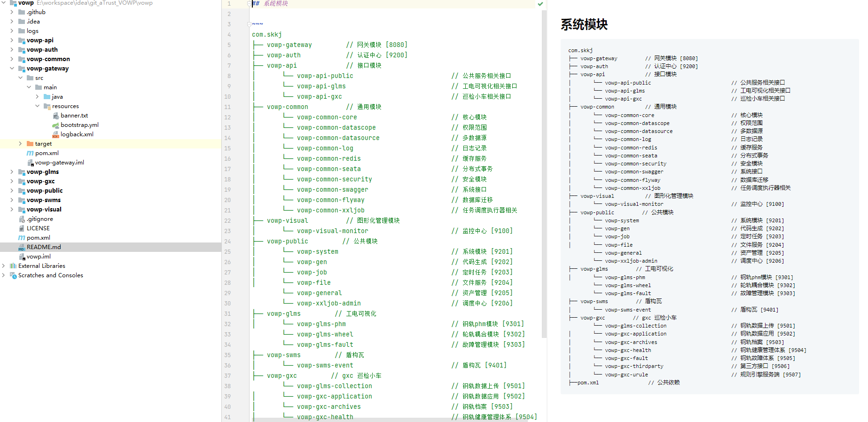
Task: Click 'vowp-swms-event' in preview pane
Action: (x=628, y=310)
